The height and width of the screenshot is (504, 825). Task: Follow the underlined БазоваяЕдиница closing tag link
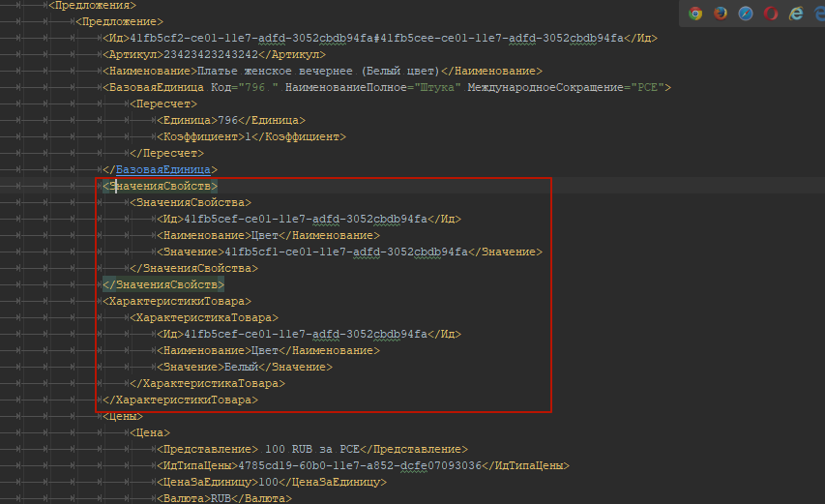(x=162, y=169)
